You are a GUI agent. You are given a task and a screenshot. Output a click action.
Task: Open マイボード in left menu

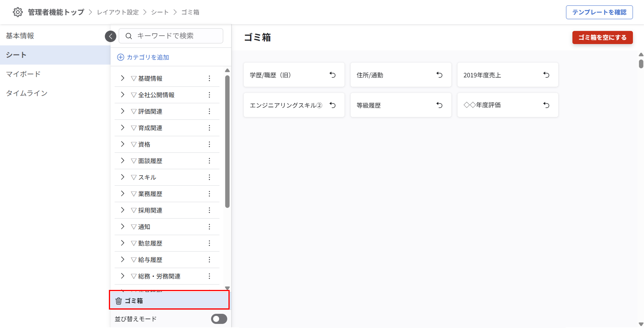[55, 74]
